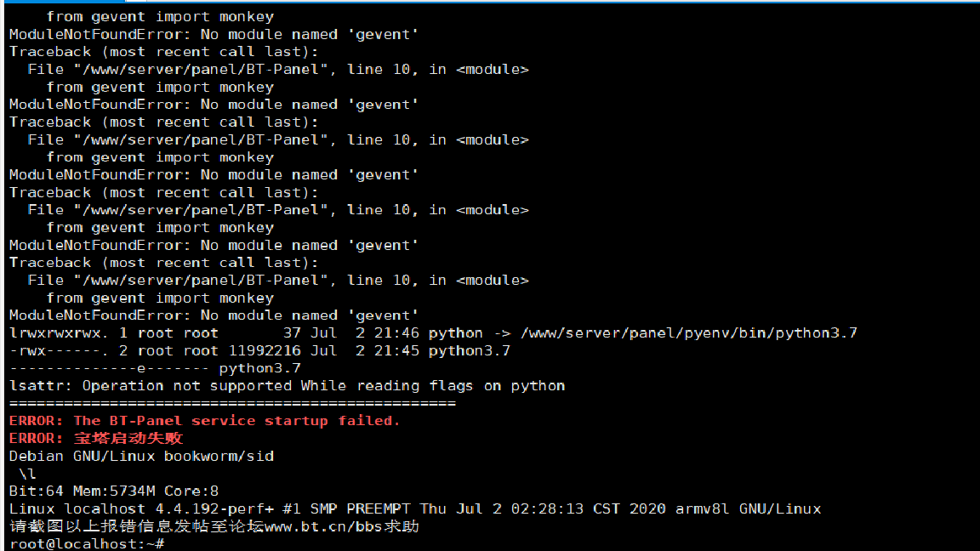980x551 pixels.
Task: Click the equals-sign separator line
Action: [232, 404]
